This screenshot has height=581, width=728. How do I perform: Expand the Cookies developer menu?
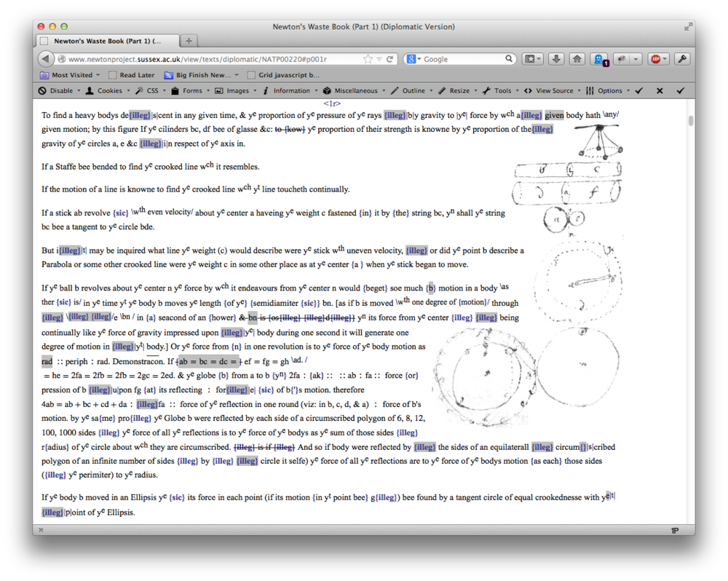106,91
